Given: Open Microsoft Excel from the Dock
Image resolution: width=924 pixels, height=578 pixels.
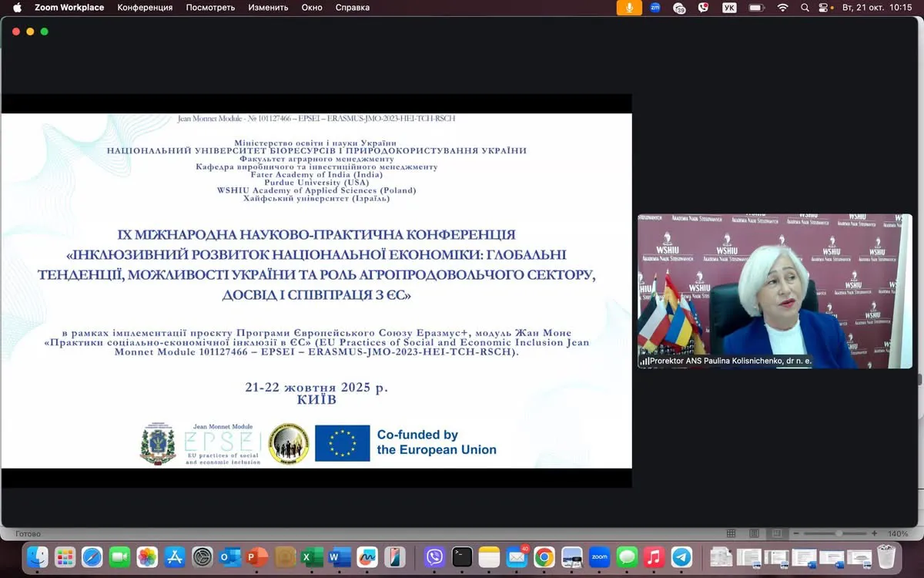Looking at the screenshot, I should pos(312,556).
